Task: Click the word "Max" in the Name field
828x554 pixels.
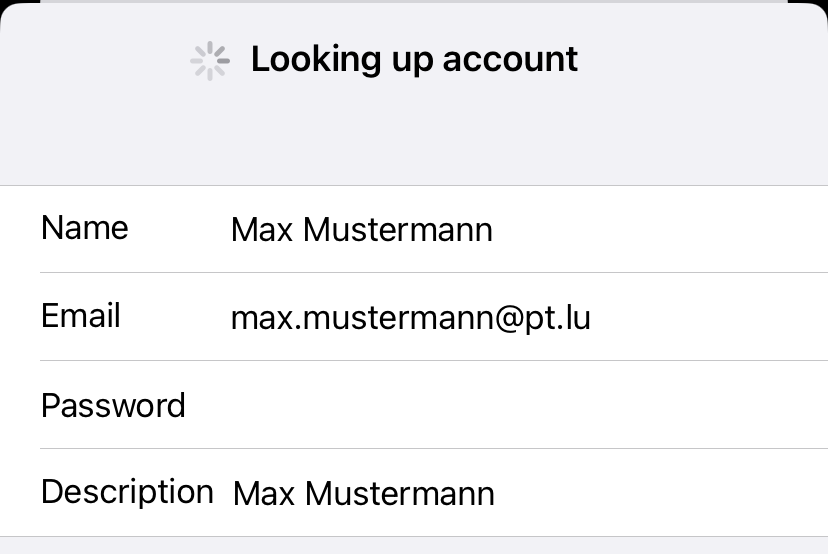Action: point(262,230)
